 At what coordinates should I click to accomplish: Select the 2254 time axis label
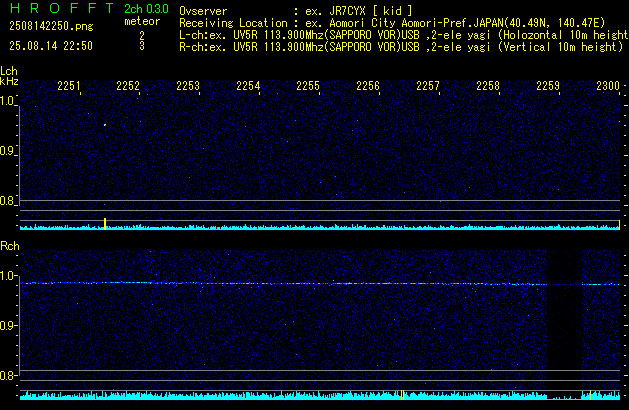coord(248,85)
